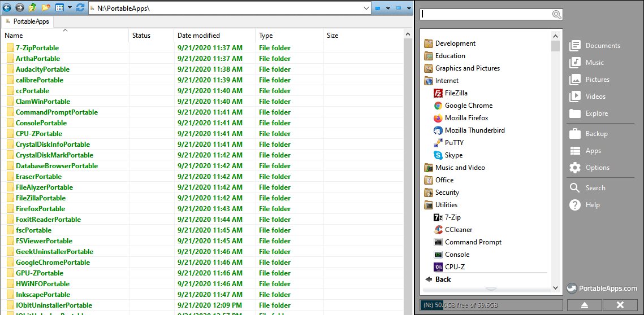Open the Backup menu
Image resolution: width=644 pixels, height=315 pixels.
pyautogui.click(x=588, y=134)
